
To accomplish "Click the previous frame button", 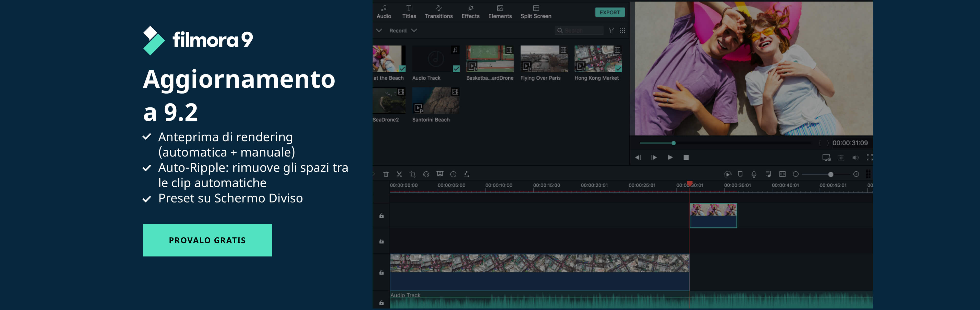I will tap(638, 157).
